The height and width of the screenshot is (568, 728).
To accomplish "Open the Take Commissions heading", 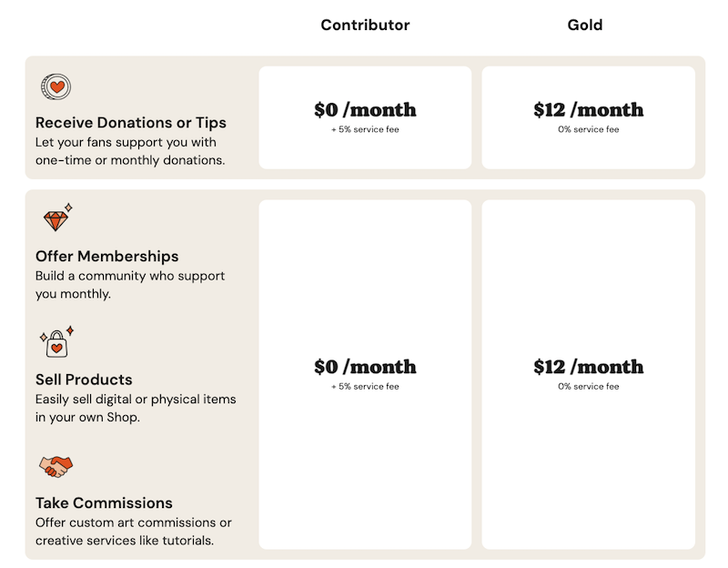I will coord(104,503).
